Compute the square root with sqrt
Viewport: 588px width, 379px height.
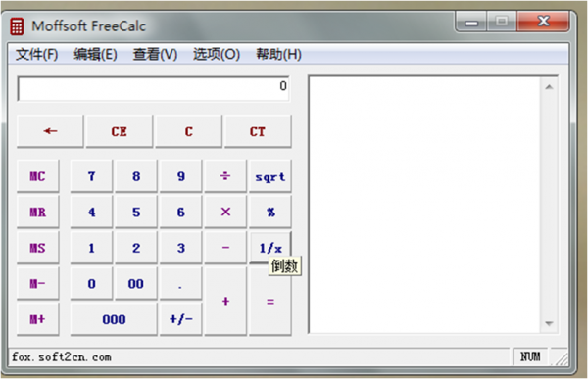pos(270,176)
